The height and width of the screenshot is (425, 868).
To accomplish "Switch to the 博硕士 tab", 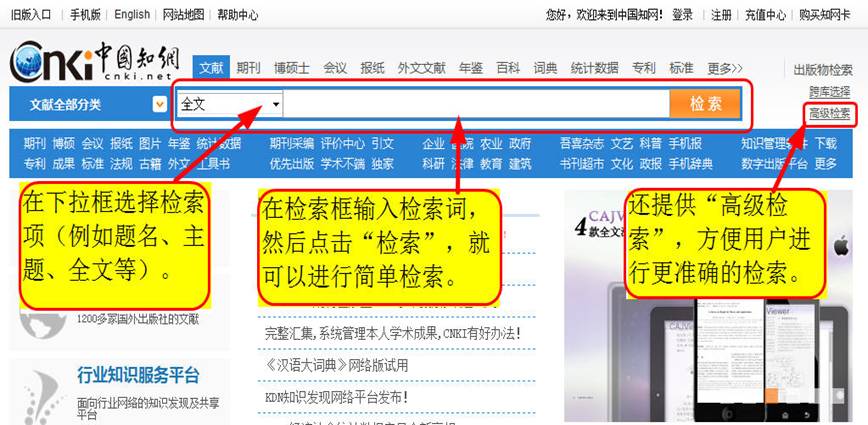I will (x=291, y=68).
